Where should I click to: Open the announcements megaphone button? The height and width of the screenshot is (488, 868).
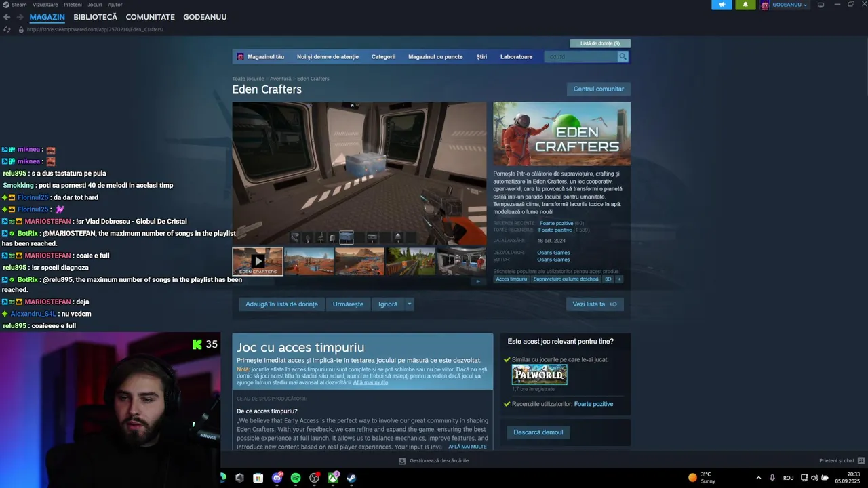pos(722,5)
